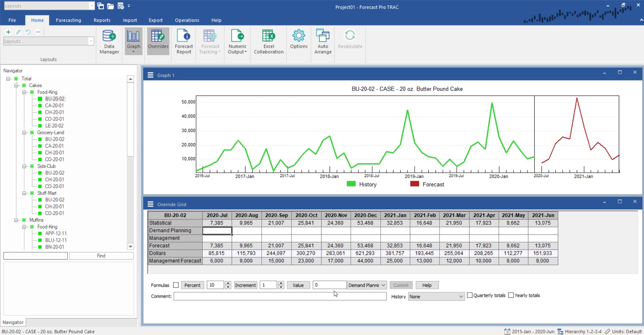The height and width of the screenshot is (335, 644).
Task: Open the History dropdown
Action: [x=436, y=297]
